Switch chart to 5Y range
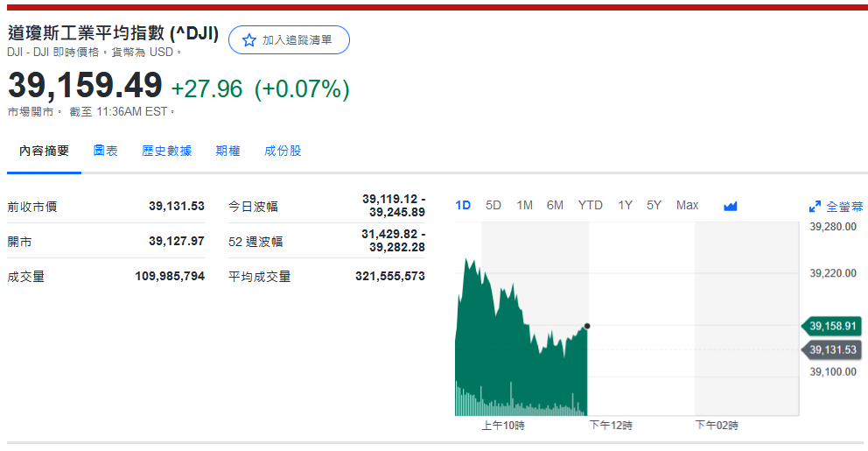Image resolution: width=868 pixels, height=451 pixels. [x=654, y=205]
